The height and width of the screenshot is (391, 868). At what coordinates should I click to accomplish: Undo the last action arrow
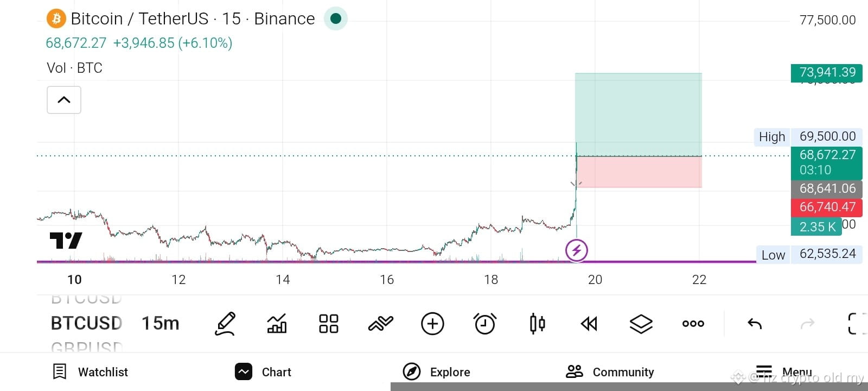coord(755,324)
